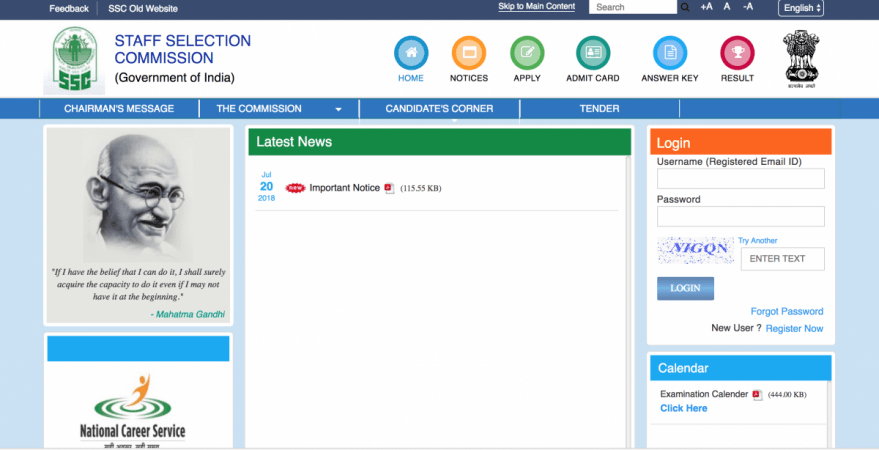Increase font size with +A
This screenshot has width=879, height=450.
pos(706,7)
